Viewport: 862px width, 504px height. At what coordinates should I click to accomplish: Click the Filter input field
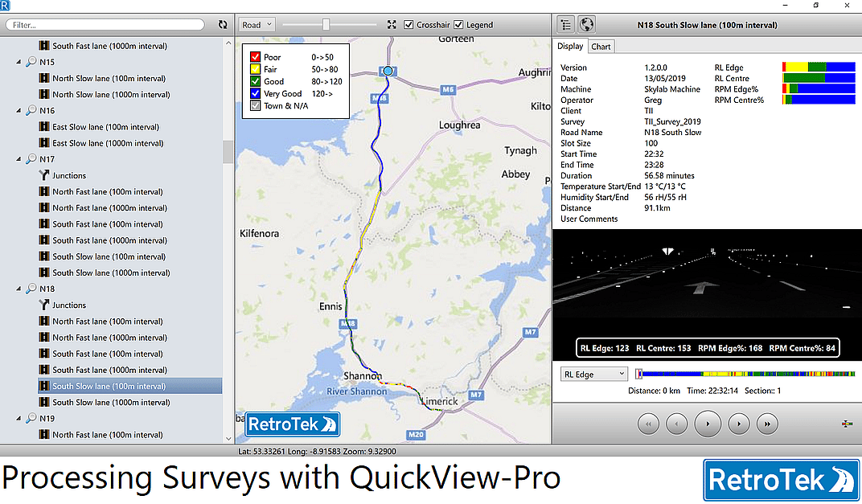coord(105,25)
